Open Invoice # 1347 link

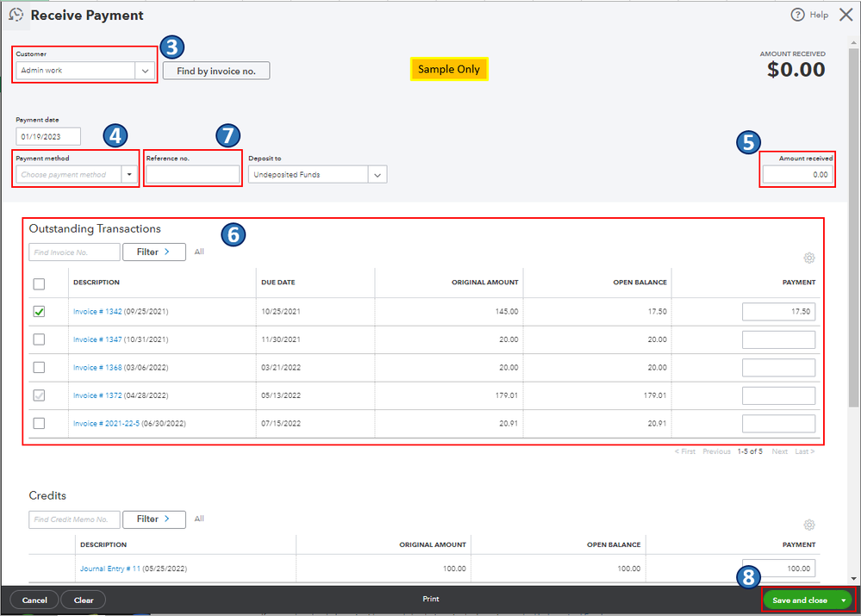click(97, 339)
